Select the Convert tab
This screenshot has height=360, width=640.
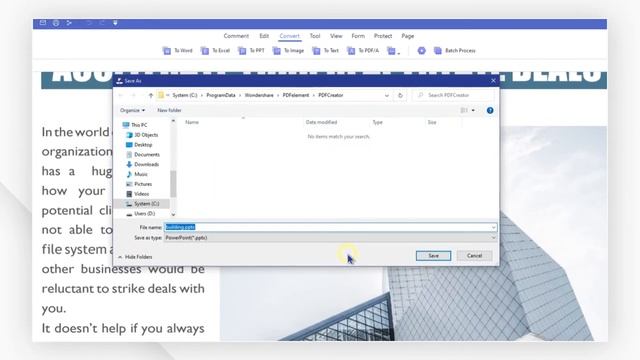289,36
